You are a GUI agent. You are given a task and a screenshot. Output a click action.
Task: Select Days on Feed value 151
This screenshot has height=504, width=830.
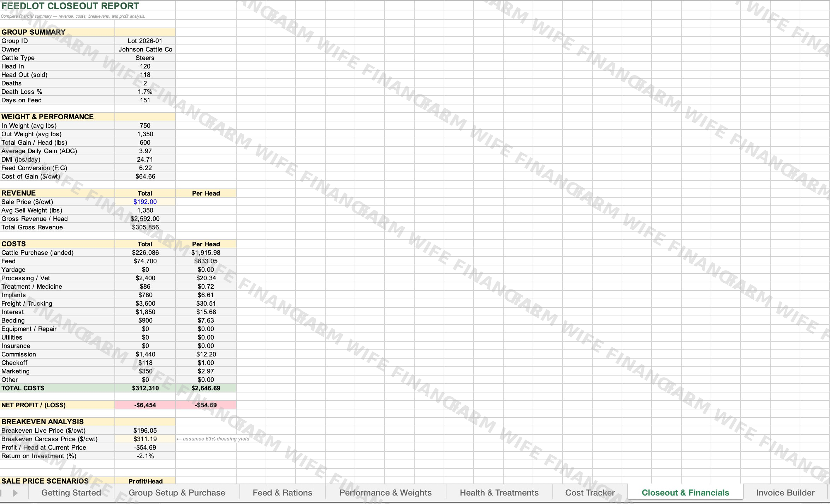click(145, 100)
